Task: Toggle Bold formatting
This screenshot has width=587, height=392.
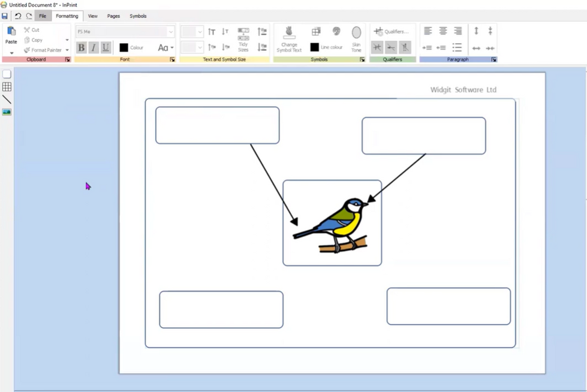Action: point(81,47)
